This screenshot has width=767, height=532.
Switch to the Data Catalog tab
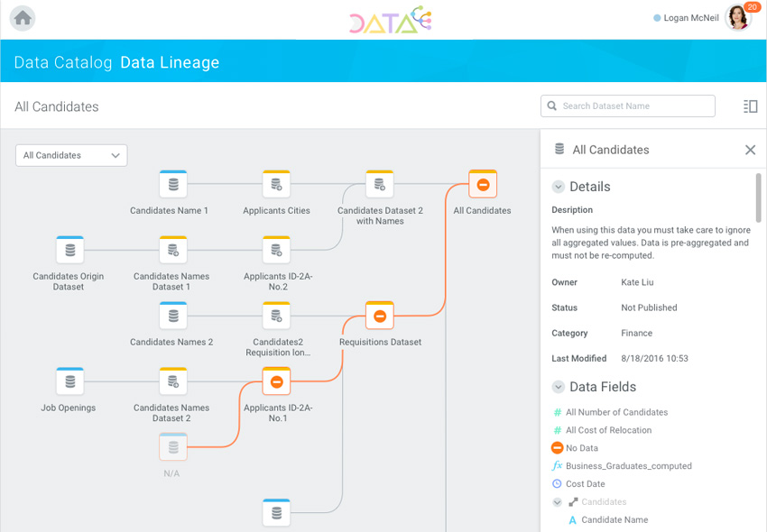(x=63, y=62)
